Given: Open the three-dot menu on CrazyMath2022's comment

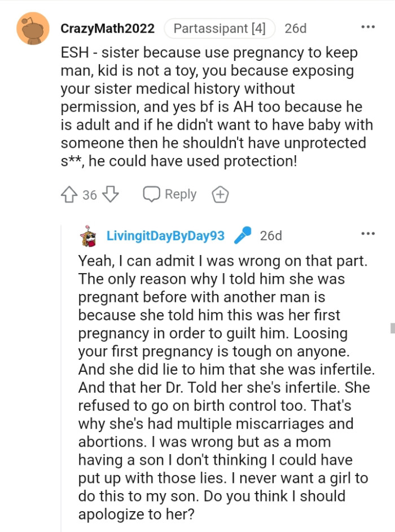Looking at the screenshot, I should pos(368,26).
